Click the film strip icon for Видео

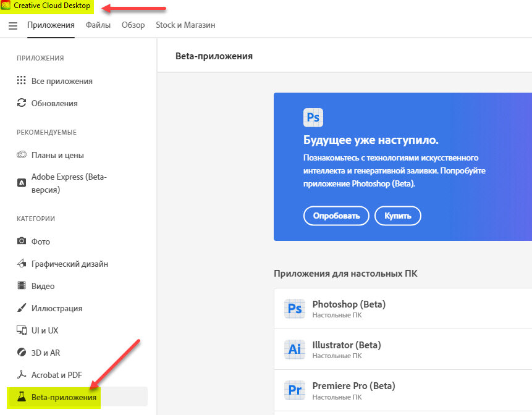point(22,285)
